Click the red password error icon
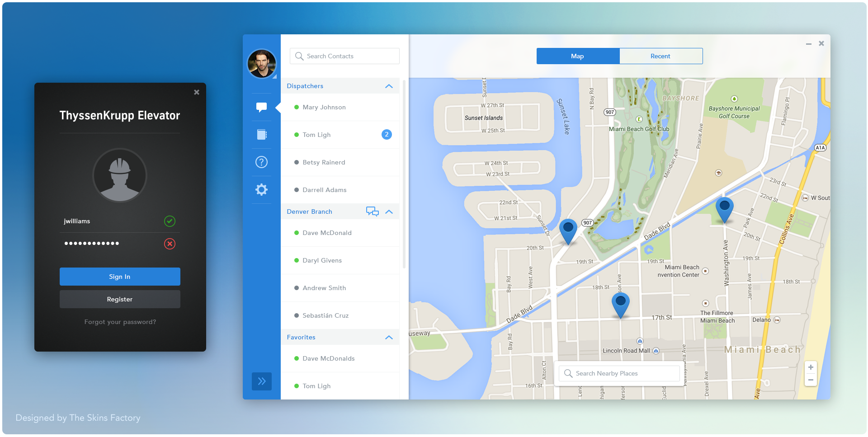 pos(170,244)
